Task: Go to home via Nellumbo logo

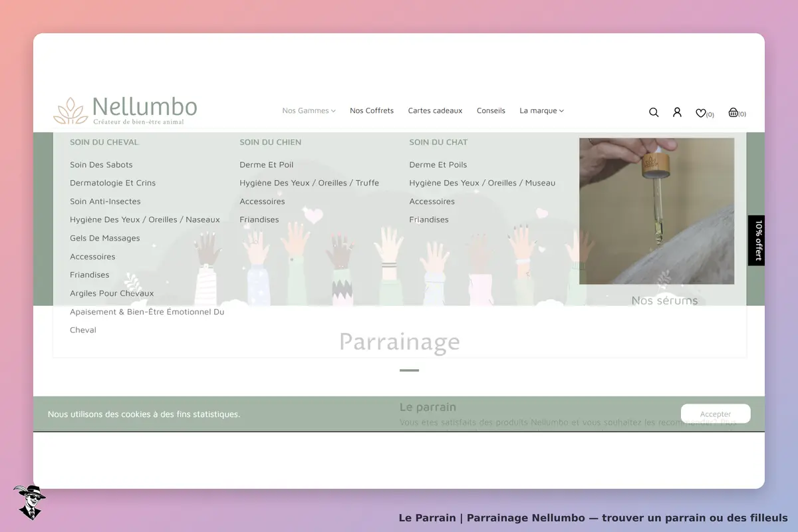Action: 125,110
